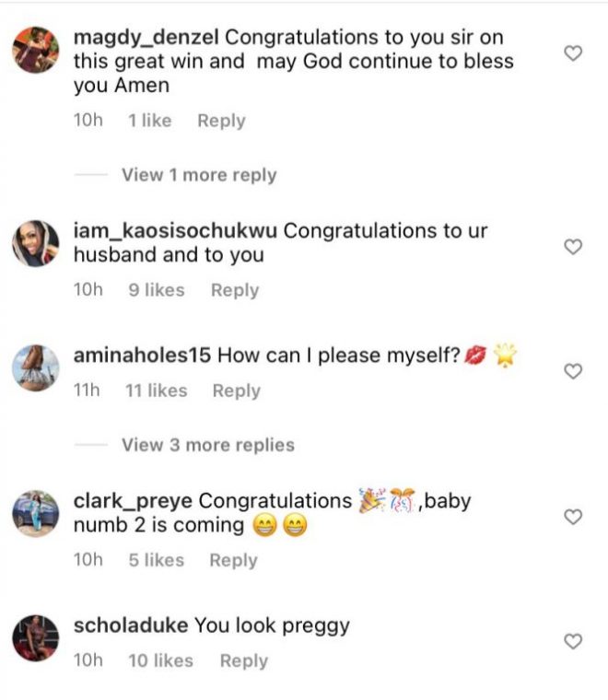608x700 pixels.
Task: Expand "View 3 more replies" thread
Action: coord(207,445)
